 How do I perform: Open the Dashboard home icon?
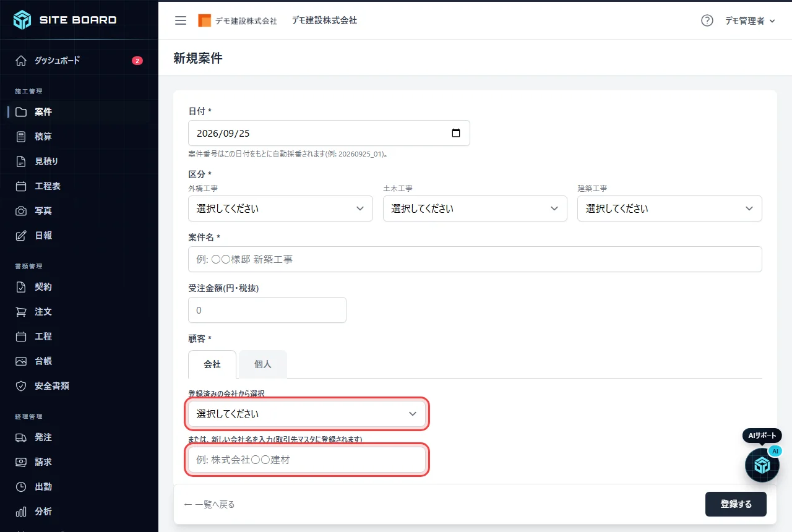(x=21, y=61)
